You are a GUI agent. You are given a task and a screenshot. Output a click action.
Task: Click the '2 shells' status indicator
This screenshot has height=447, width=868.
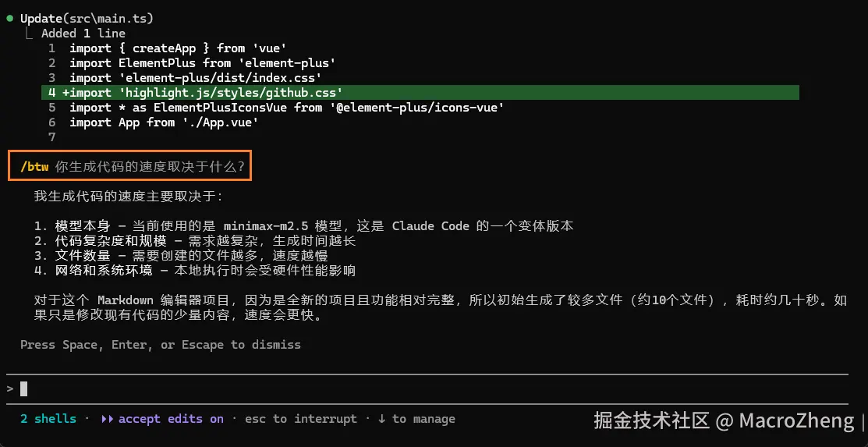[48, 419]
